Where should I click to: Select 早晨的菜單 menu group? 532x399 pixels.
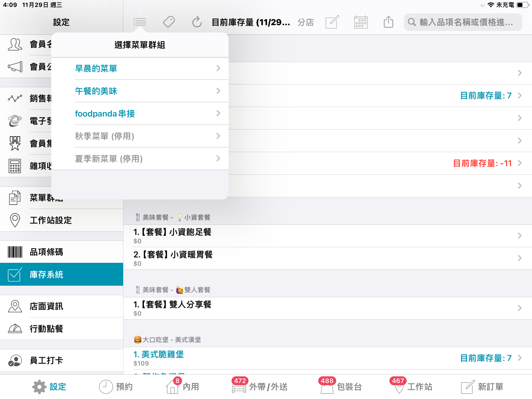click(x=140, y=68)
